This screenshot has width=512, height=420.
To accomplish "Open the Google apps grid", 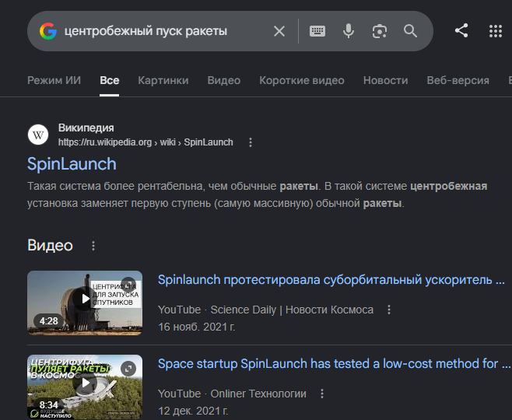I will tap(496, 31).
